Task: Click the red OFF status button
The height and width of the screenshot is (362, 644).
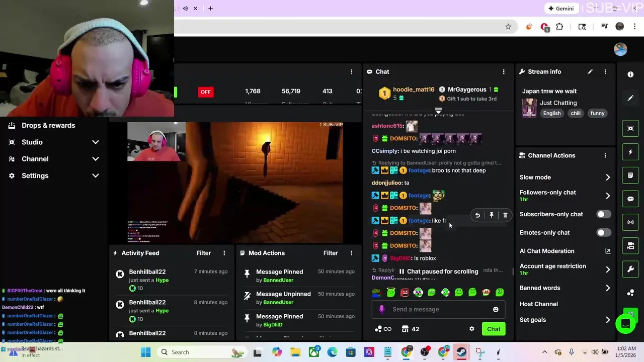Action: 205,92
